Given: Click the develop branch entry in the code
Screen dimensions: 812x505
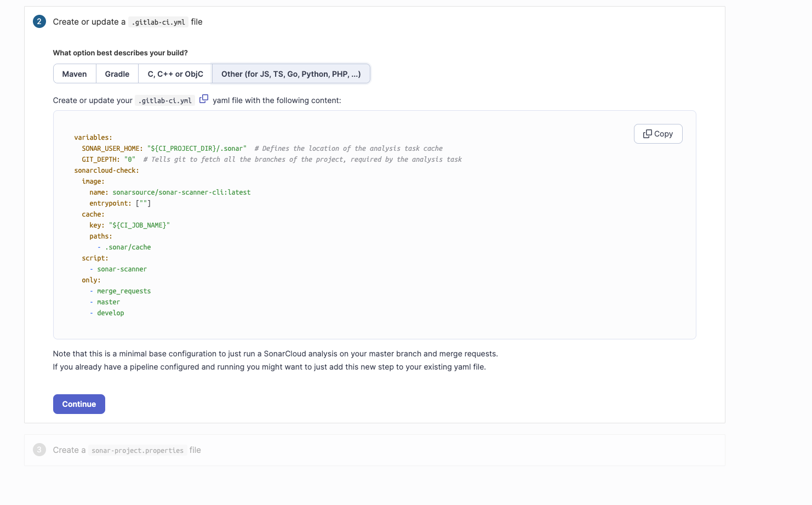Looking at the screenshot, I should click(x=111, y=313).
